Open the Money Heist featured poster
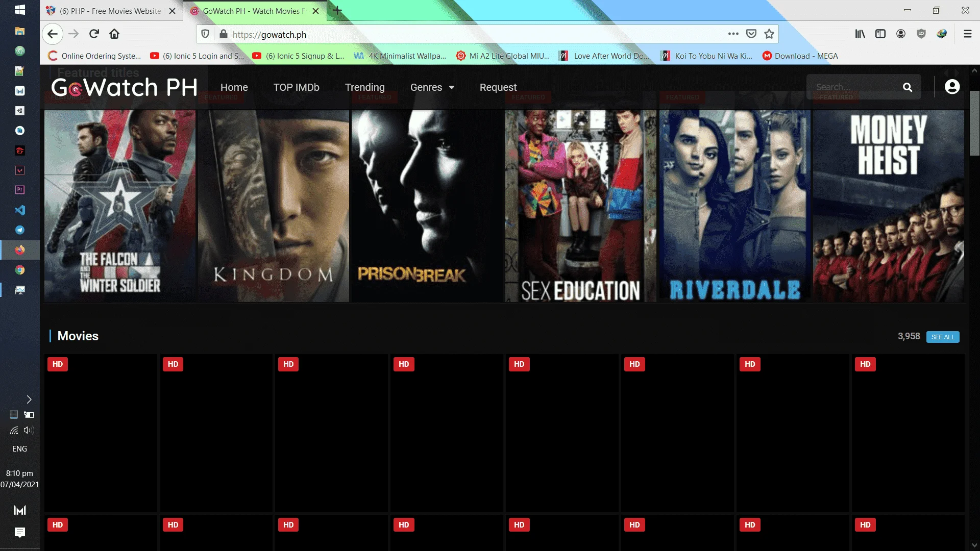Viewport: 980px width, 551px height. [x=889, y=206]
